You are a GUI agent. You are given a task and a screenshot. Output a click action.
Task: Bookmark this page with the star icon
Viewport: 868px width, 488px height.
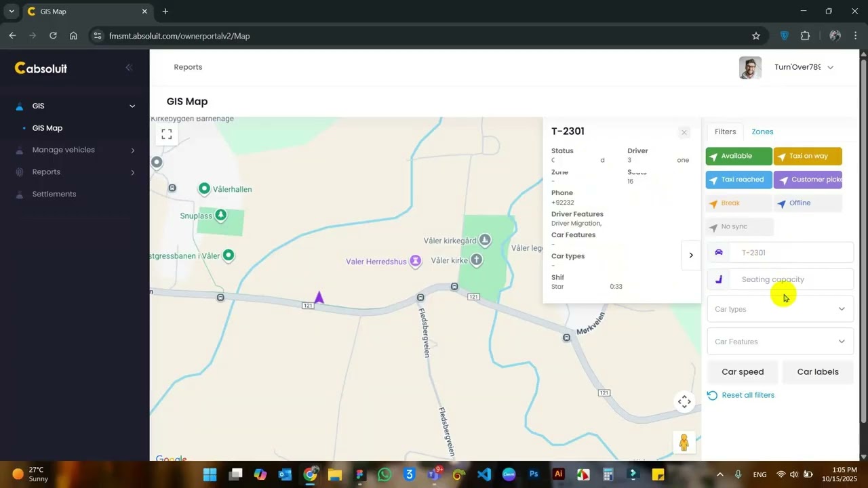coord(755,36)
